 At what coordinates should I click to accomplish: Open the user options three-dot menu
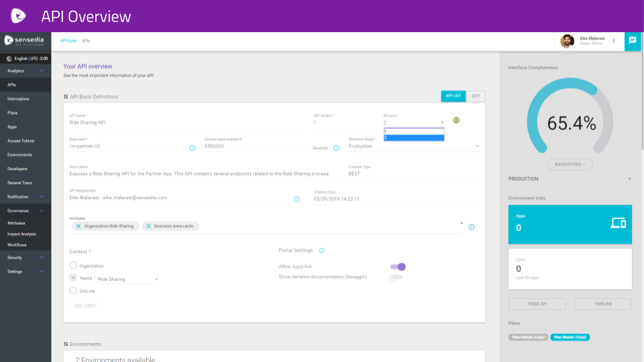coord(614,41)
